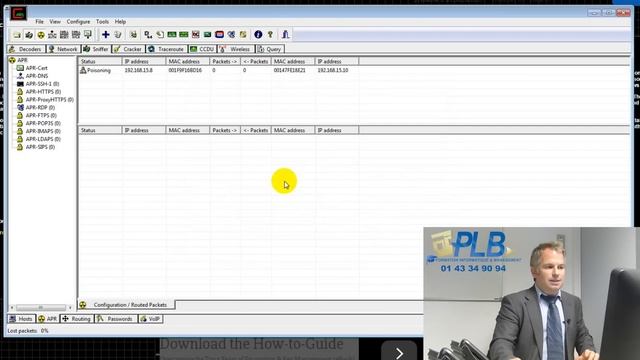Click the radiation icon beside Configuration / Routed Packets
This screenshot has width=640, height=360.
83,305
